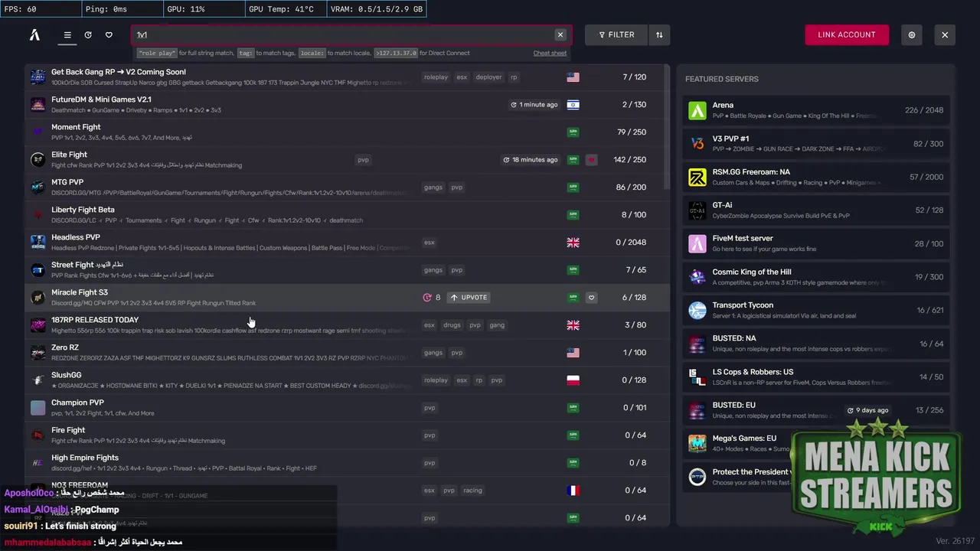Open featured server Transport Tycoon
This screenshot has height=551, width=980.
point(816,310)
